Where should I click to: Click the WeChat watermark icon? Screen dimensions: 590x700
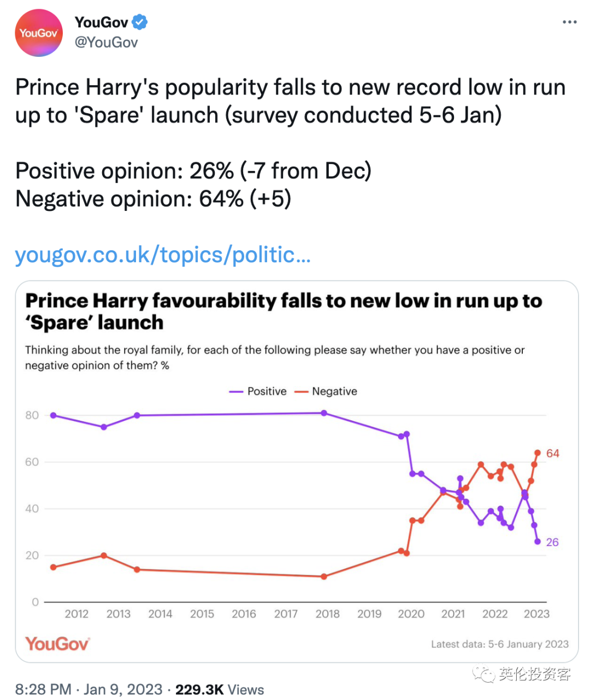[484, 675]
